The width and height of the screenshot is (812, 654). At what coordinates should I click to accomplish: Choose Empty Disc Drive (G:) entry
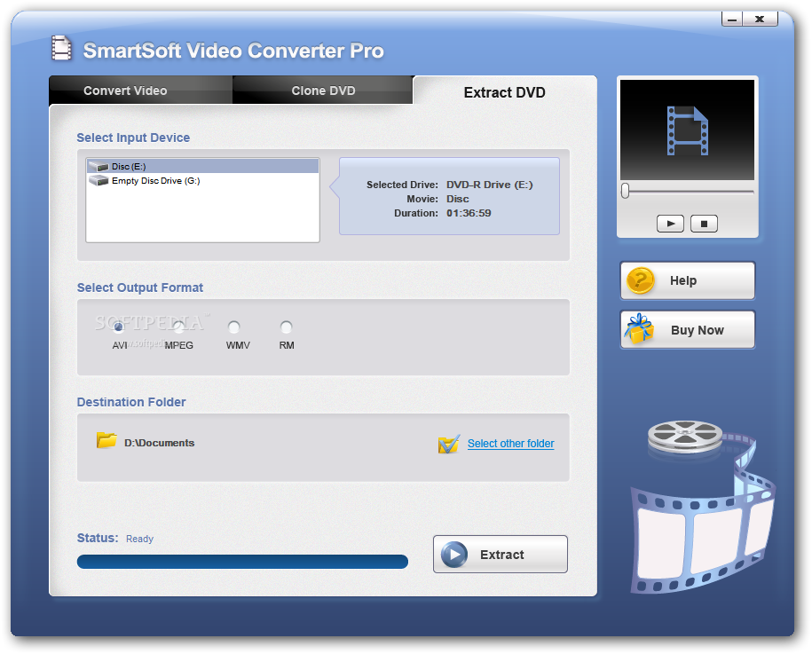click(x=202, y=181)
